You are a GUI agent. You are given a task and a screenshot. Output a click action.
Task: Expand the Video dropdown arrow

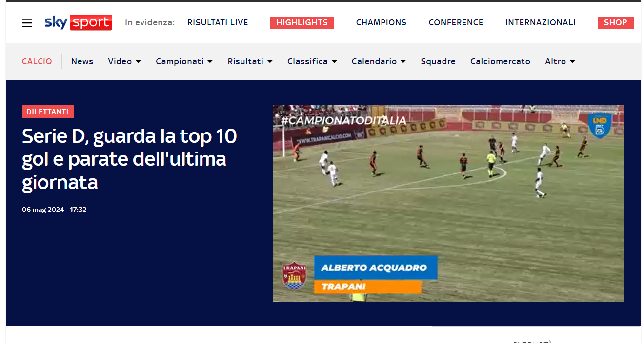click(138, 61)
